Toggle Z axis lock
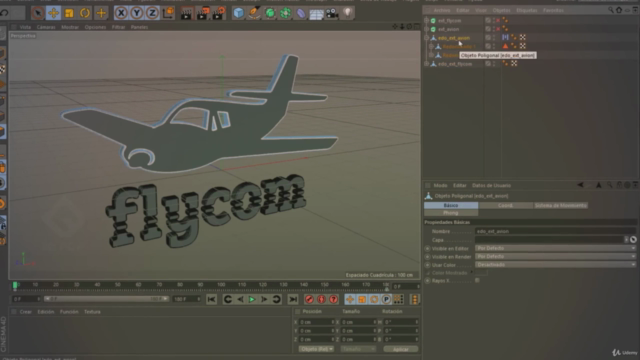This screenshot has width=640, height=360. point(152,13)
